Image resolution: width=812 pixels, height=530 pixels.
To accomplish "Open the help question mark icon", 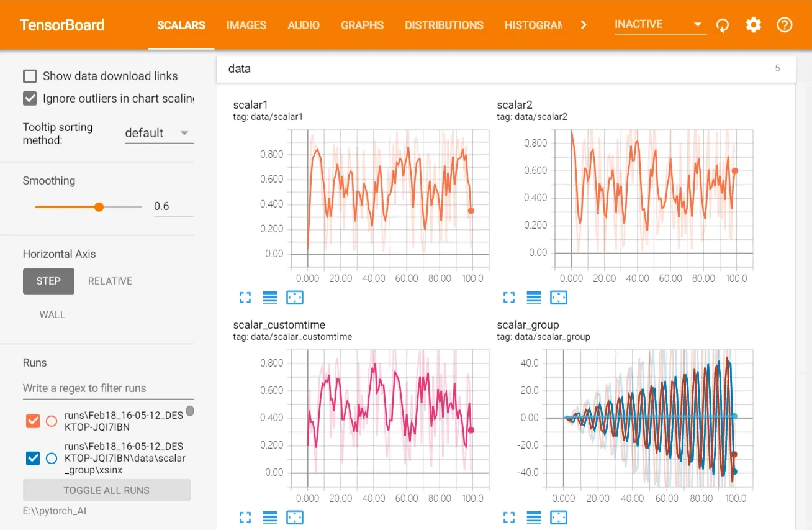I will (785, 25).
